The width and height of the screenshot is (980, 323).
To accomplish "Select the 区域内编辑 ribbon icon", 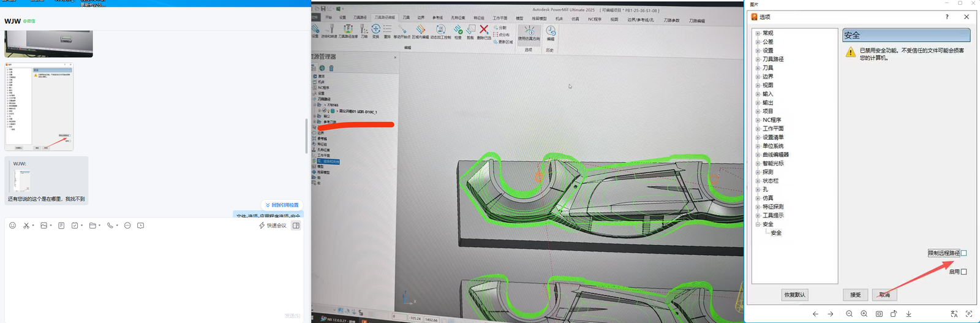I will pyautogui.click(x=420, y=31).
